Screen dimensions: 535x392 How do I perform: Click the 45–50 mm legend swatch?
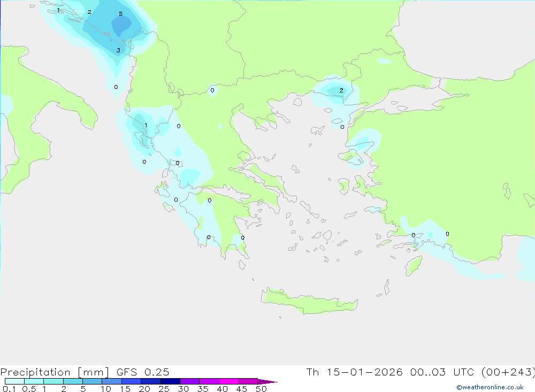(x=248, y=381)
